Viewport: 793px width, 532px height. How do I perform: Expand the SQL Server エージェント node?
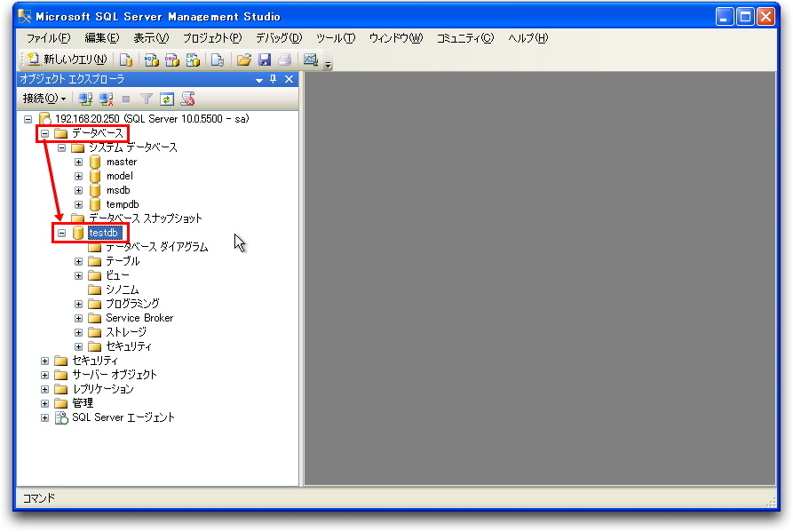tap(45, 417)
